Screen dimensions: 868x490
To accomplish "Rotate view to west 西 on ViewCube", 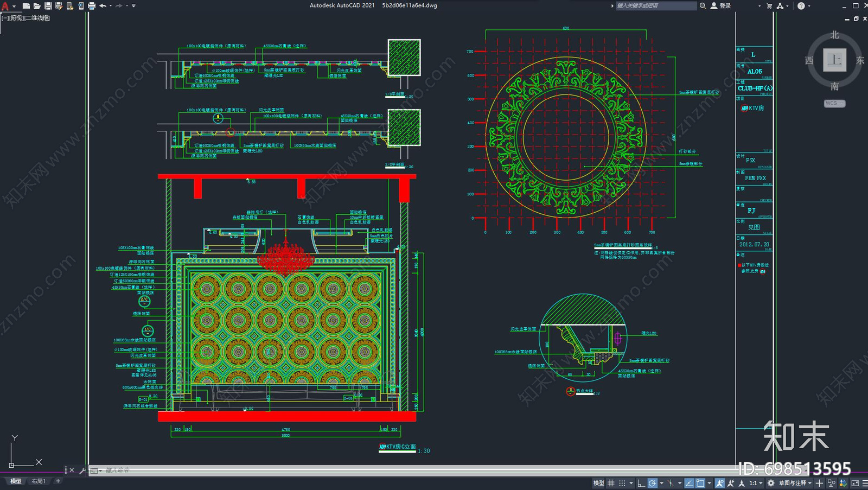I will (809, 60).
